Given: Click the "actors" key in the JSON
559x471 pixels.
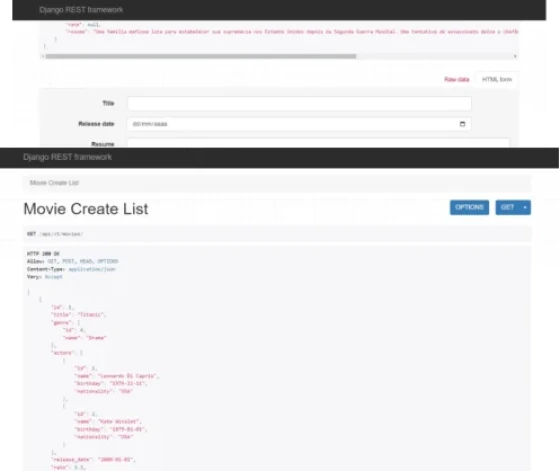Looking at the screenshot, I should coord(62,353).
